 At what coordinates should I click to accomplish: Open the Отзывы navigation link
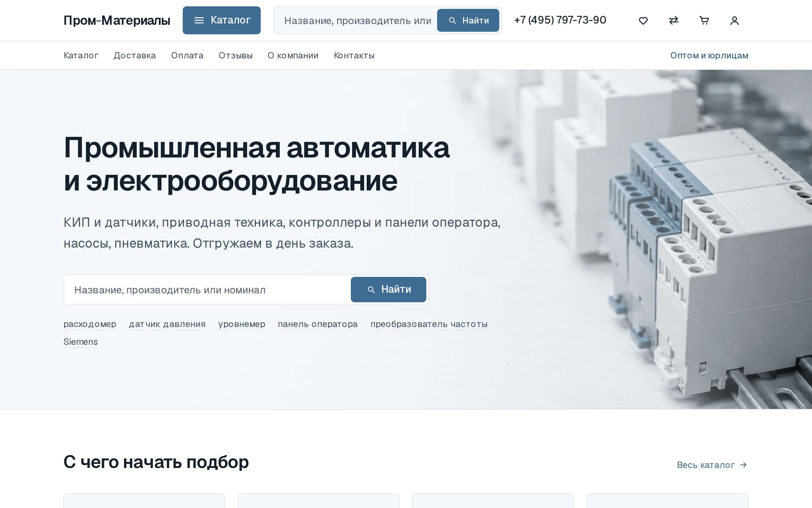236,56
